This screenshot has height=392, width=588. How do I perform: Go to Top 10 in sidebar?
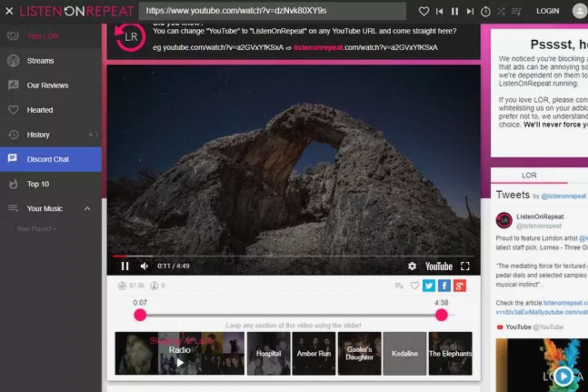point(38,184)
